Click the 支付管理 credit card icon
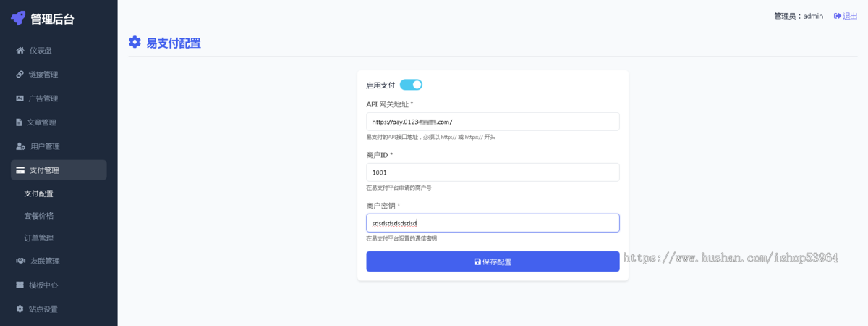The height and width of the screenshot is (326, 868). [20, 170]
